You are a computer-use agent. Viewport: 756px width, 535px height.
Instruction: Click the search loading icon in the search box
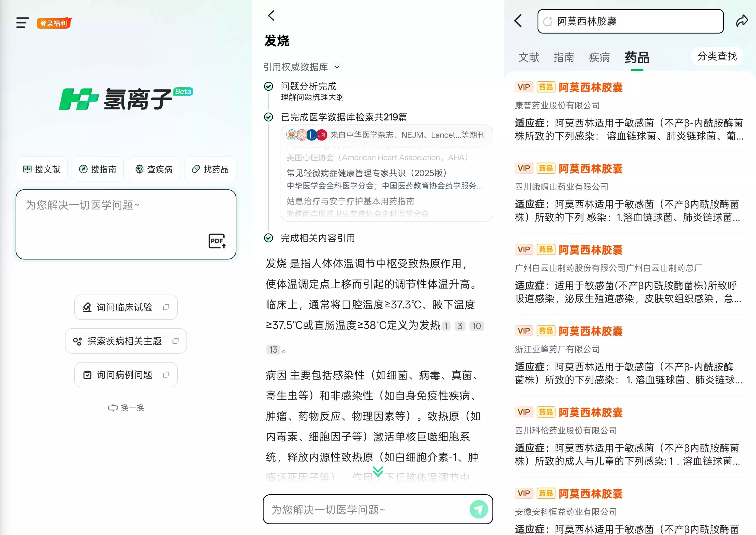[547, 22]
